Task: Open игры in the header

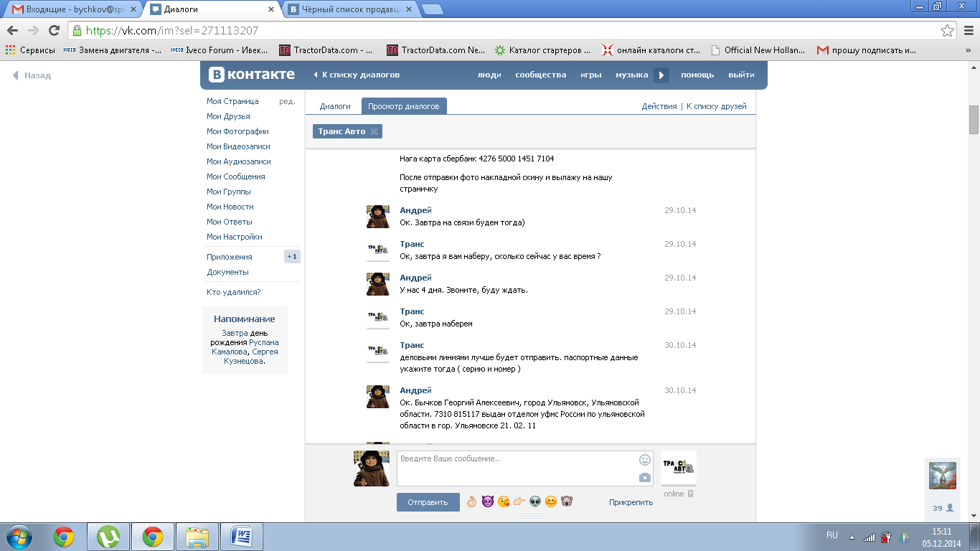Action: coord(591,75)
